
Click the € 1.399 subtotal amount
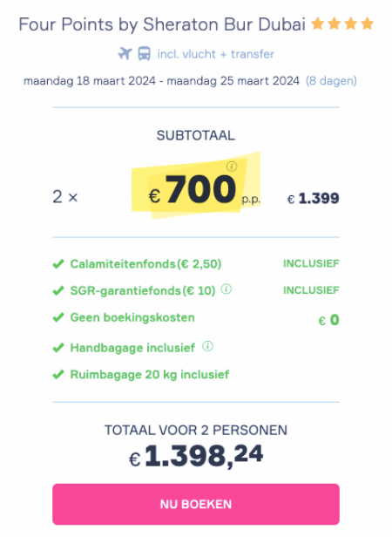(x=314, y=198)
